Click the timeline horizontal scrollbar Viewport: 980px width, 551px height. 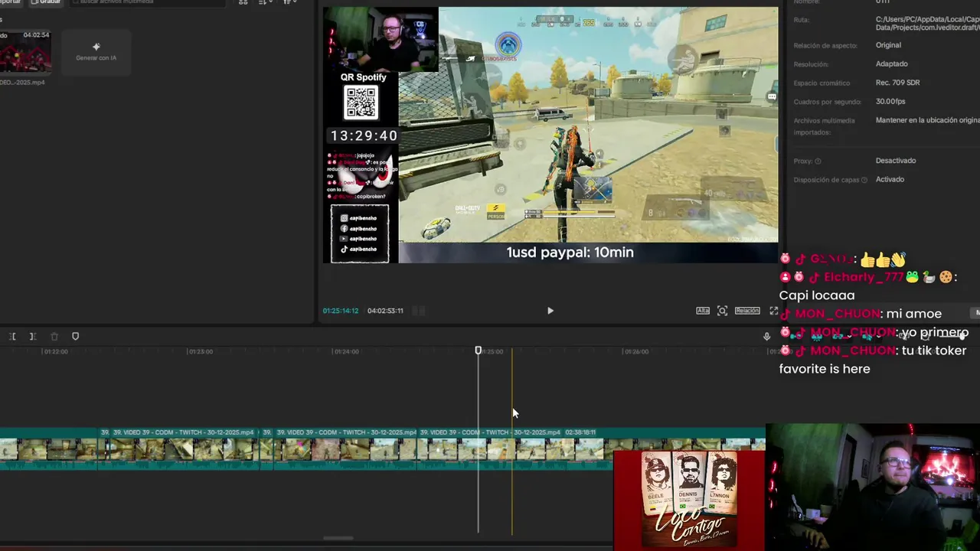[x=337, y=538]
